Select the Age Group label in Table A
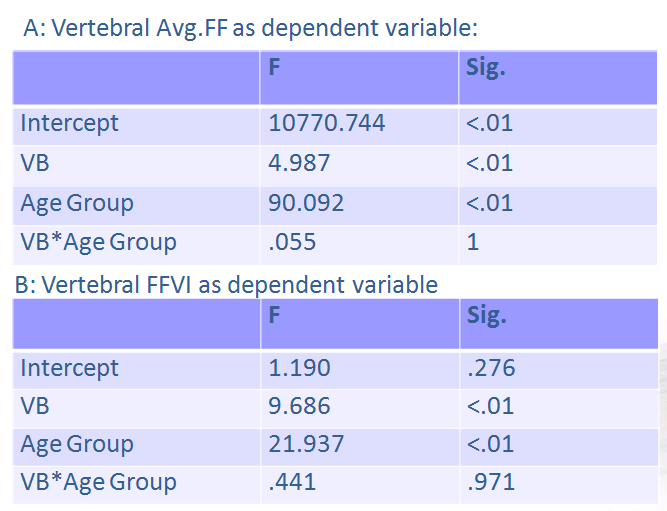667x511 pixels. (x=77, y=203)
